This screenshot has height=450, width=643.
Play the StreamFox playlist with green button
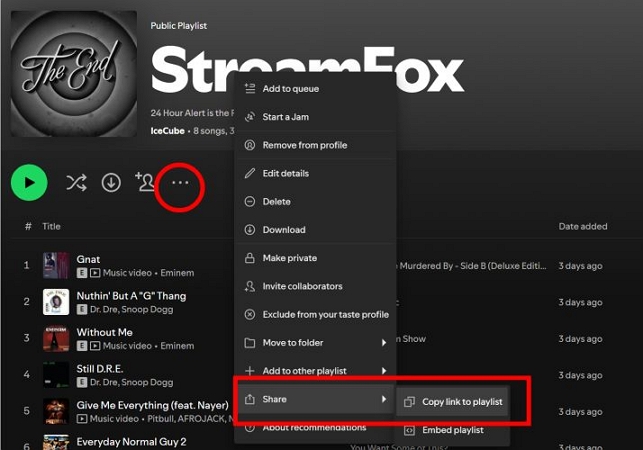coord(29,183)
